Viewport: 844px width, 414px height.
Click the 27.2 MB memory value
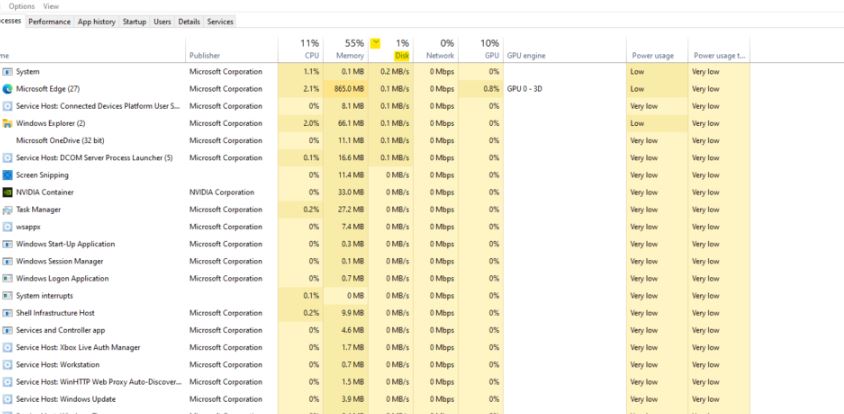(x=351, y=209)
